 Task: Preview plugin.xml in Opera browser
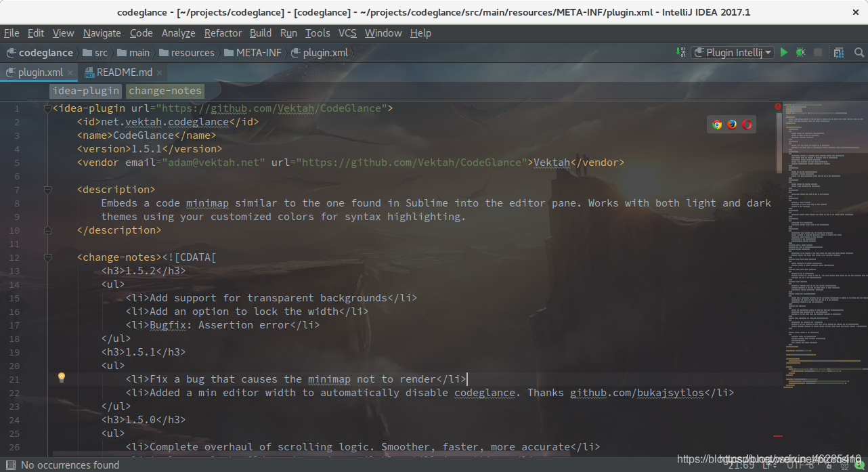coord(747,124)
